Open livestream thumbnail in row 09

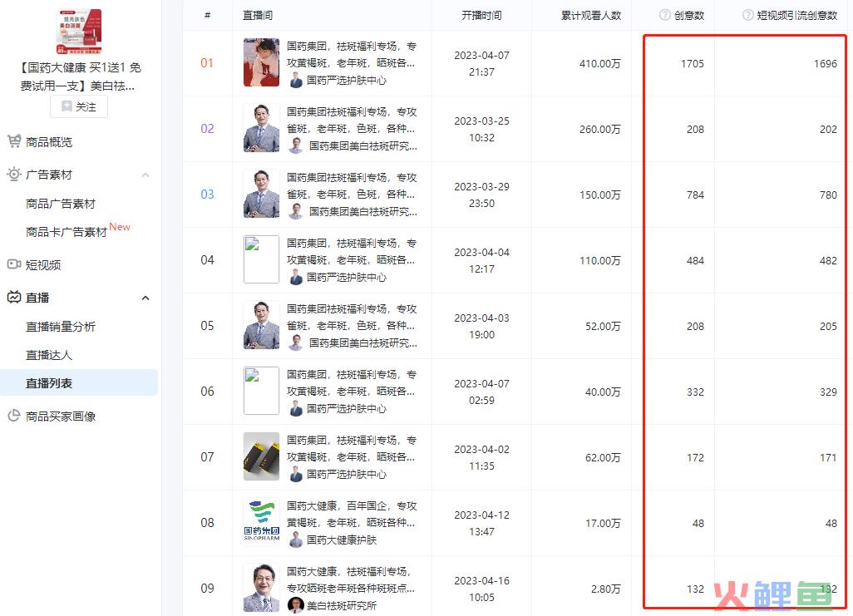coord(261,588)
